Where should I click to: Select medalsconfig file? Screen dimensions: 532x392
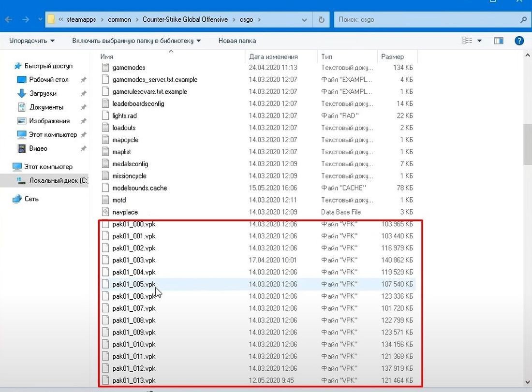coord(130,164)
